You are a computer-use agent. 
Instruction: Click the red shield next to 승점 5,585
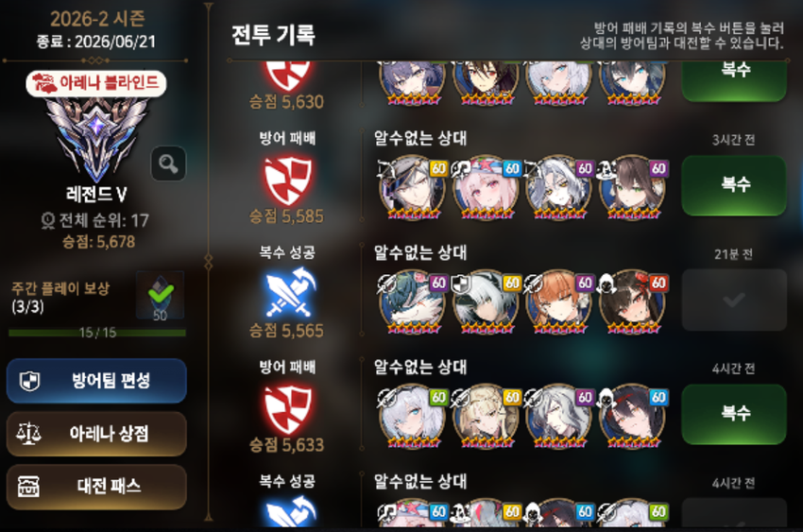point(288,180)
